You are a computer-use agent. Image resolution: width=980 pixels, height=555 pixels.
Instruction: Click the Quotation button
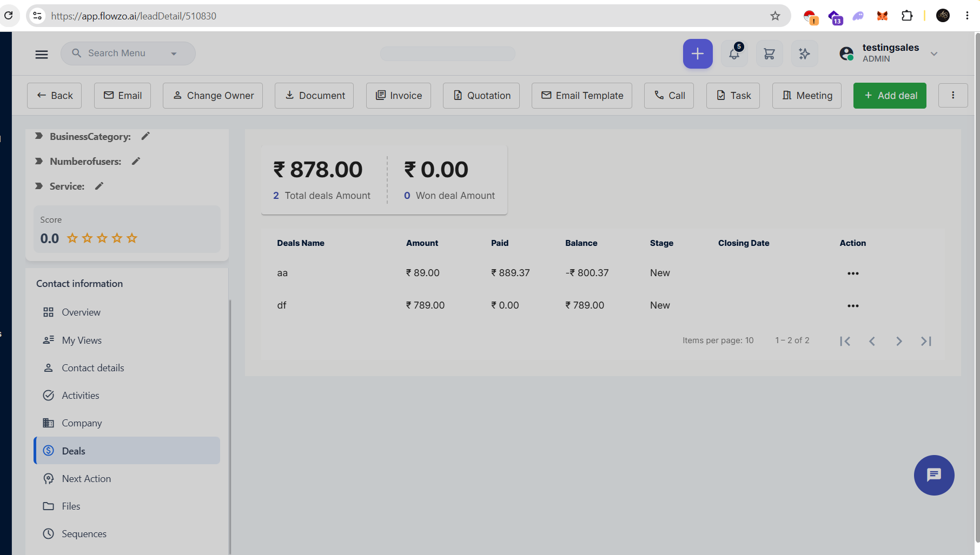coord(481,96)
